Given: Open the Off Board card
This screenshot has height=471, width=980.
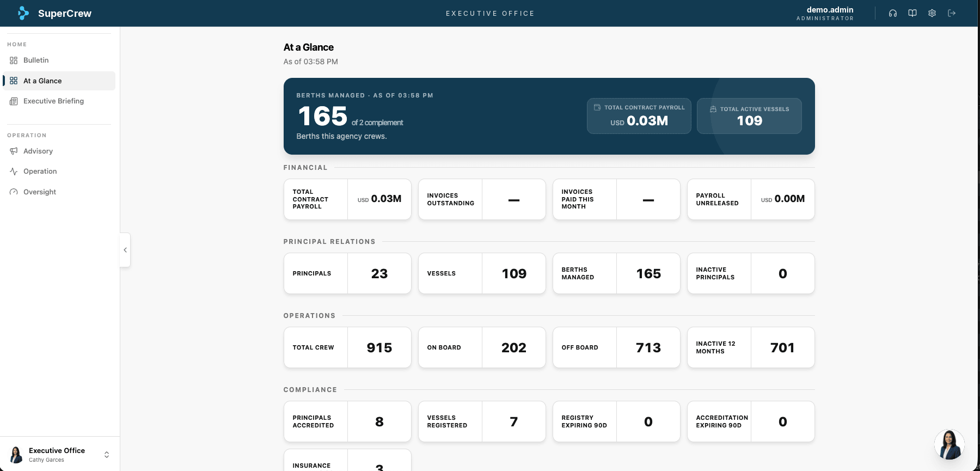Looking at the screenshot, I should [x=616, y=347].
